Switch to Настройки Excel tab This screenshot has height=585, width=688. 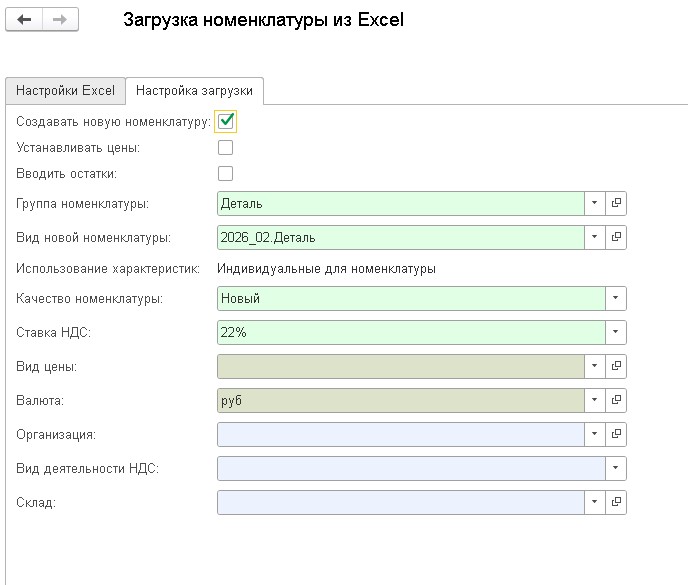[x=65, y=90]
